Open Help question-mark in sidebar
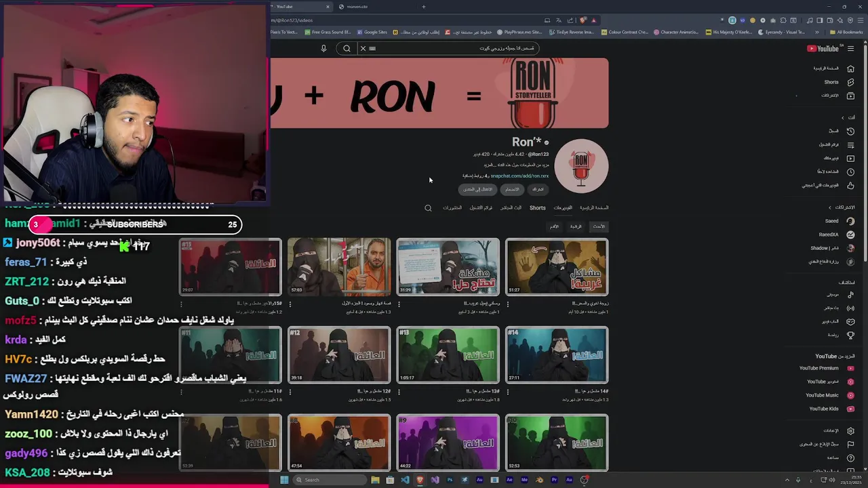Image resolution: width=868 pixels, height=488 pixels. pyautogui.click(x=850, y=457)
